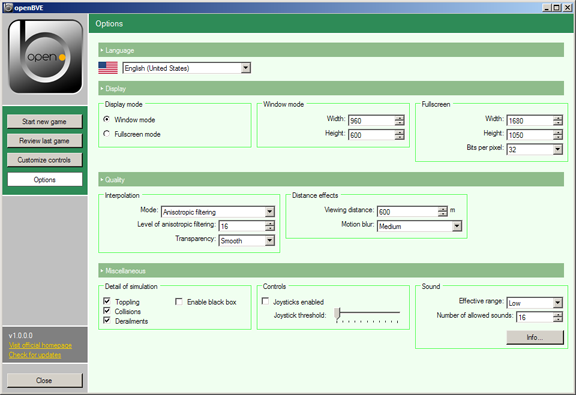Screen dimensions: 576x395
Task: Click the openBVE logo image
Action: (x=46, y=57)
